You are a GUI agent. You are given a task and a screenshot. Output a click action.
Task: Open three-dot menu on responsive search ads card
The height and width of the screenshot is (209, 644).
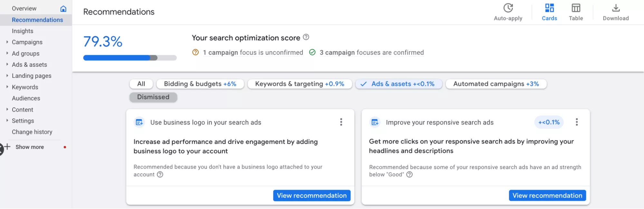click(577, 122)
